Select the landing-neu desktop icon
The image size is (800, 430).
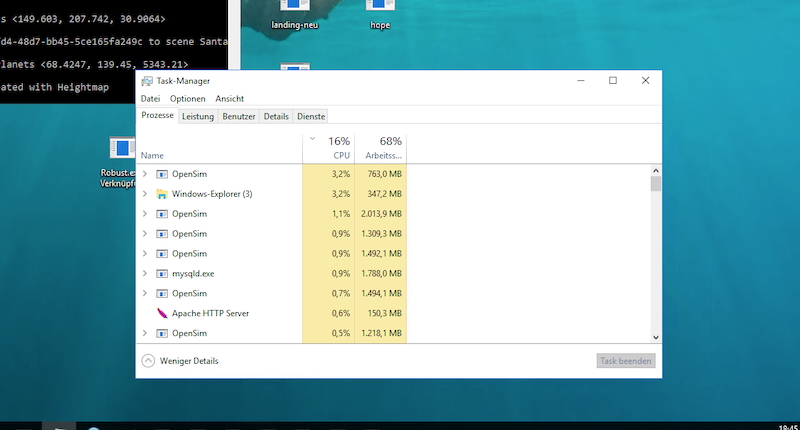pyautogui.click(x=294, y=15)
